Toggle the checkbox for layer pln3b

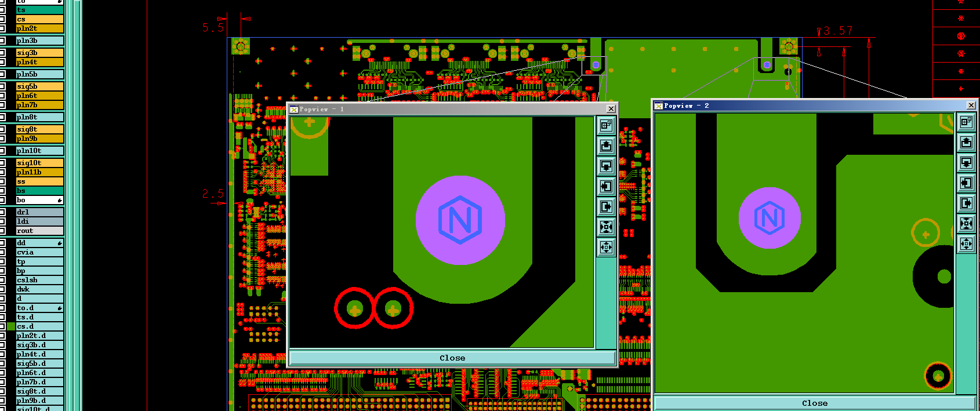tap(2, 41)
